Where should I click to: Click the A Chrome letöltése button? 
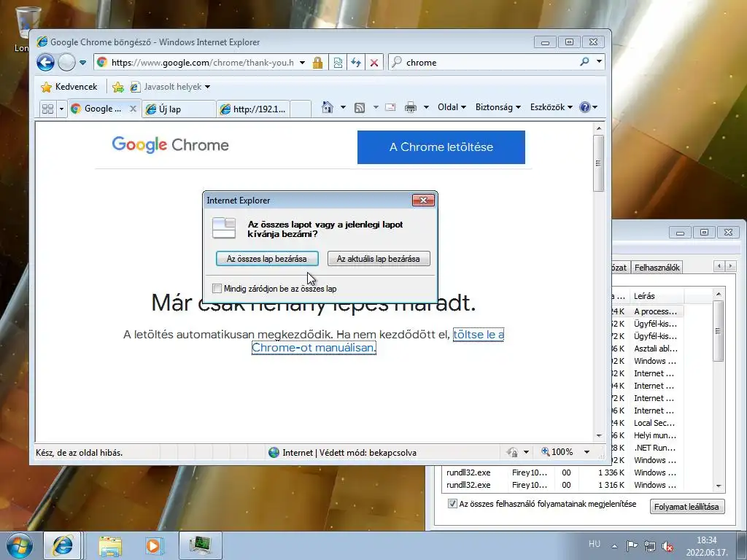(x=441, y=147)
